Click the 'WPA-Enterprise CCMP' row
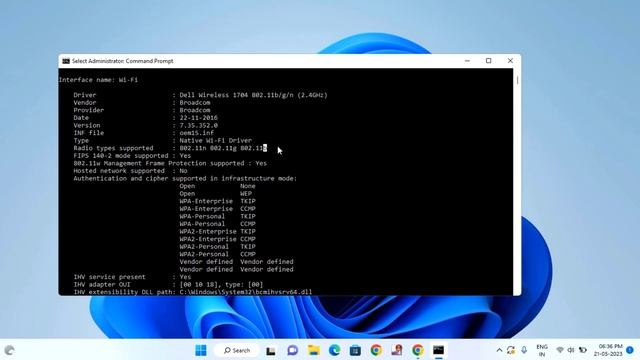 coord(217,209)
